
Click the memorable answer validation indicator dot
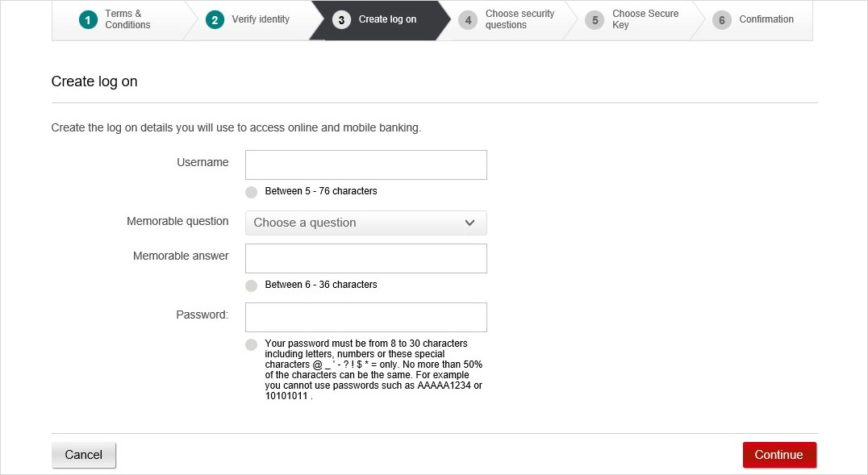[252, 285]
